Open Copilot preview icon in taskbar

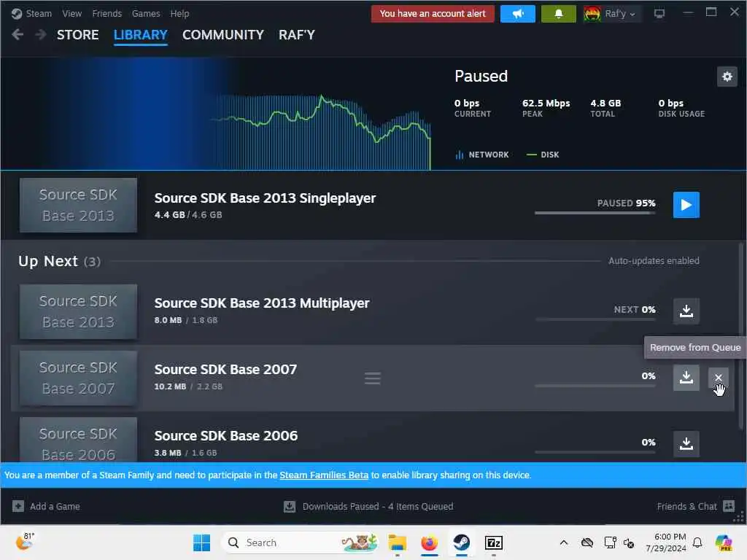point(724,542)
